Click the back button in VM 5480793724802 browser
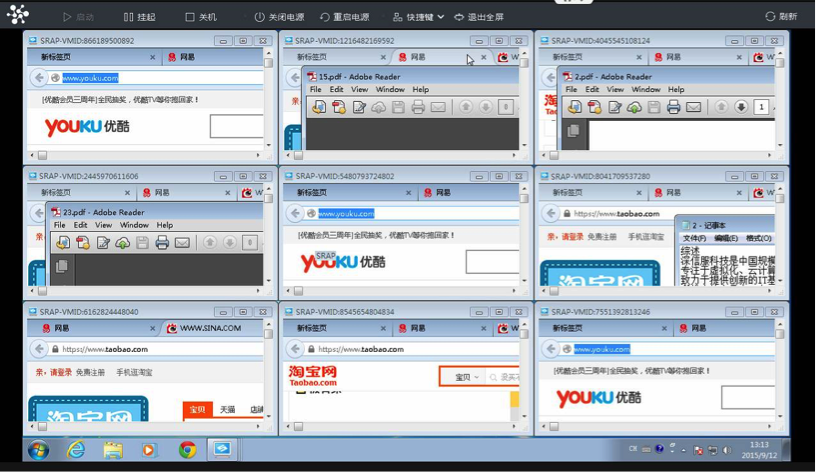Viewport: 816px width, 472px height. click(x=295, y=213)
